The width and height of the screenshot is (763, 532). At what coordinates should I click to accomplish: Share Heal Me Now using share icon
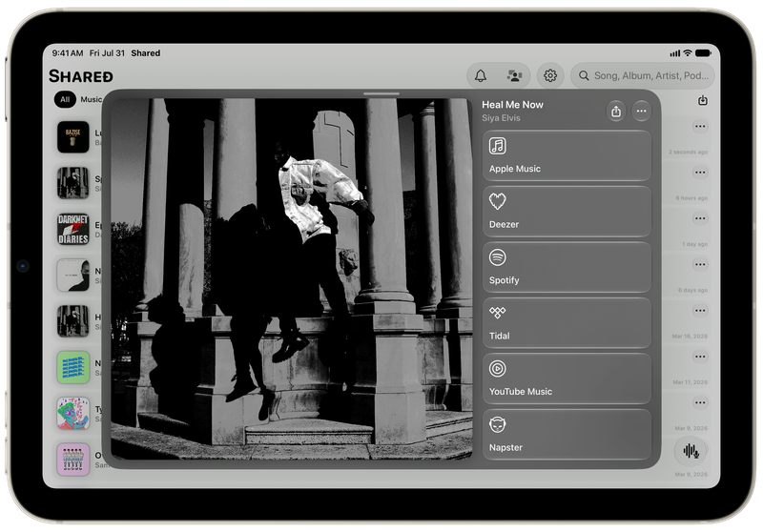pos(616,112)
